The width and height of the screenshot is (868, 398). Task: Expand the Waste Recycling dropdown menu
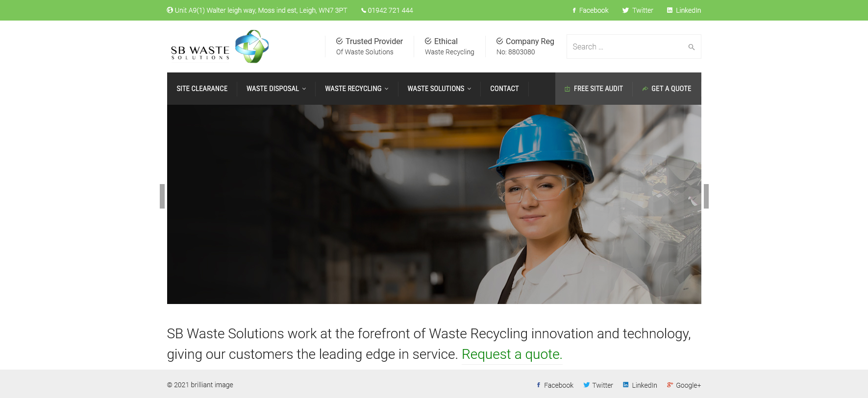click(356, 89)
